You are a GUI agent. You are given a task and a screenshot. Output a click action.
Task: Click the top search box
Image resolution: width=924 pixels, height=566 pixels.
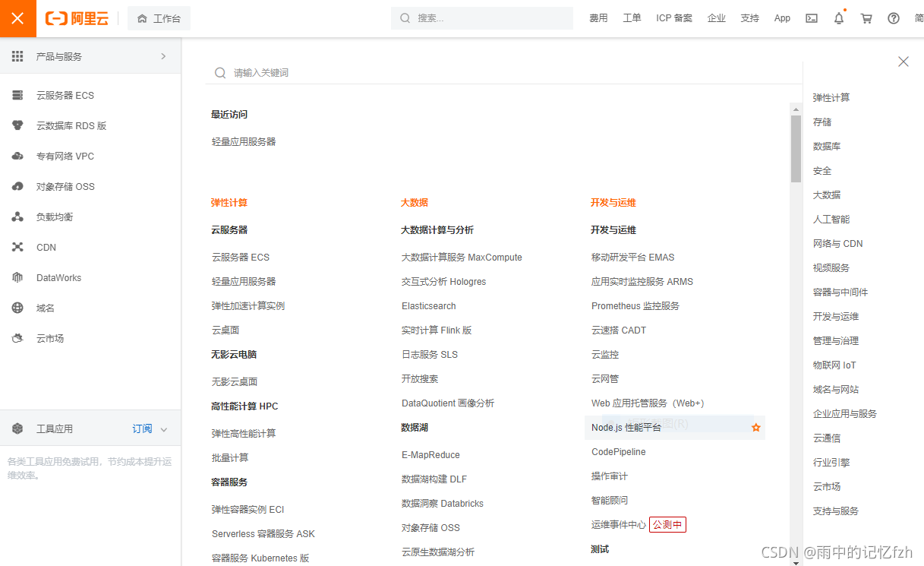pyautogui.click(x=482, y=18)
